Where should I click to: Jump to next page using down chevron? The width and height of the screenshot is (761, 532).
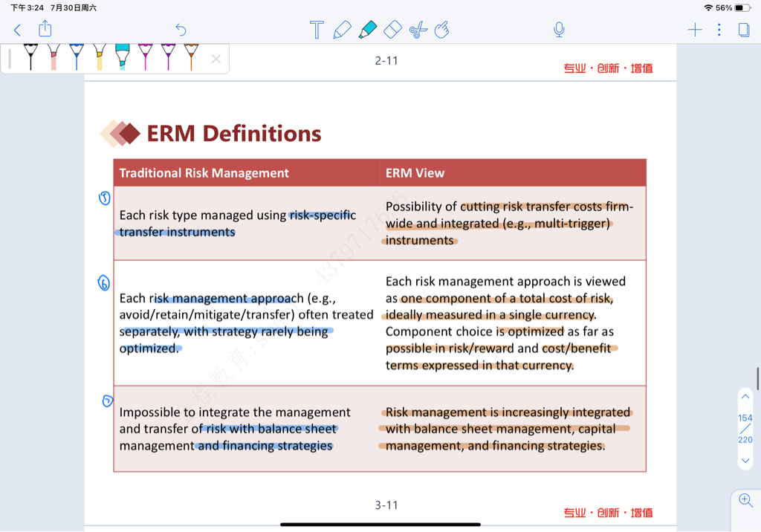(745, 461)
